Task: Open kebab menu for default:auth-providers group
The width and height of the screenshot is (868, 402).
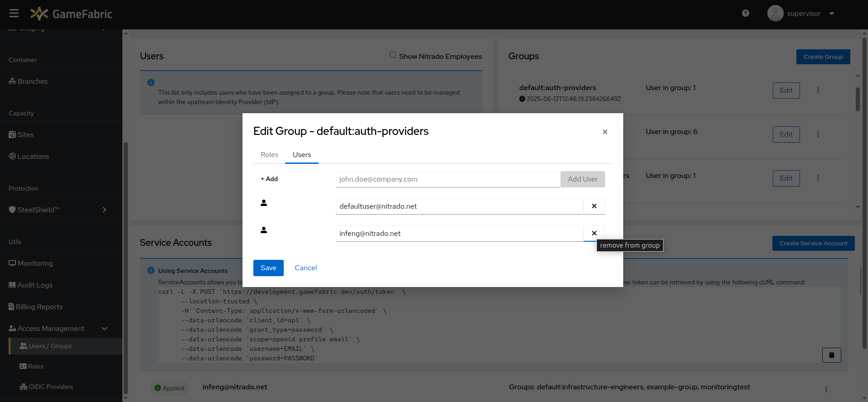Action: coord(818,90)
